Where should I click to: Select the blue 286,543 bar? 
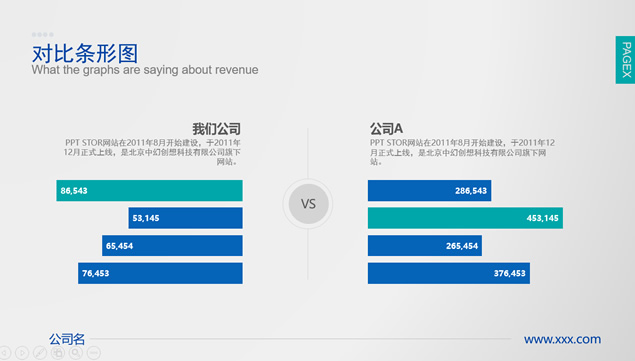click(429, 190)
